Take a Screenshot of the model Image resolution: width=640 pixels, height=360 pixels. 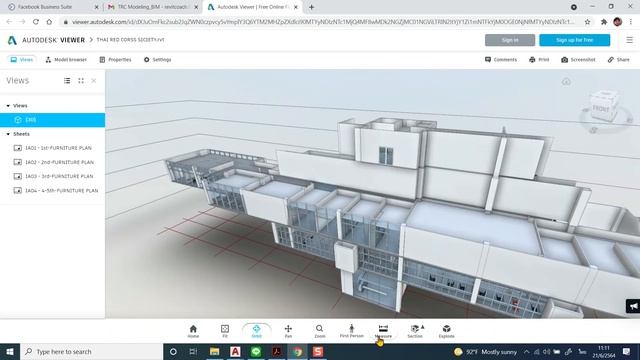point(578,60)
